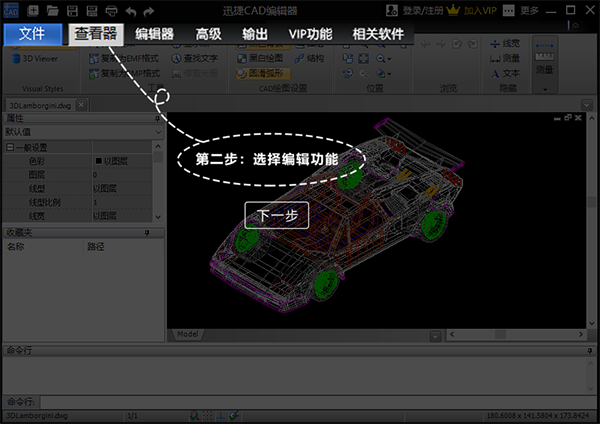The height and width of the screenshot is (424, 600).
Task: Click the CAD application logo icon
Action: click(11, 10)
